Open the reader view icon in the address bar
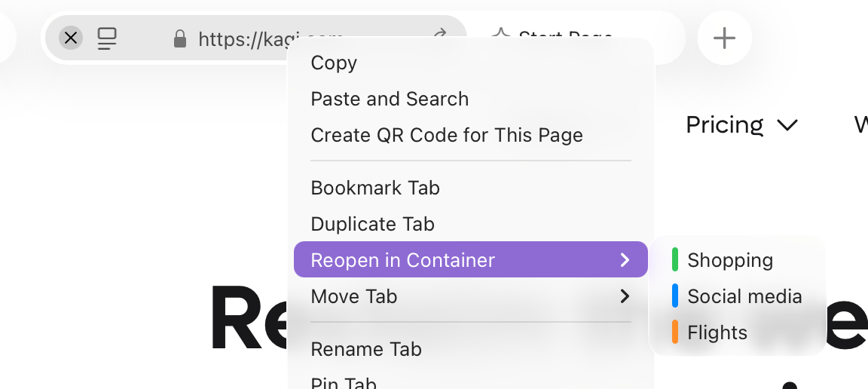Screen dimensions: 868x389 [x=107, y=38]
